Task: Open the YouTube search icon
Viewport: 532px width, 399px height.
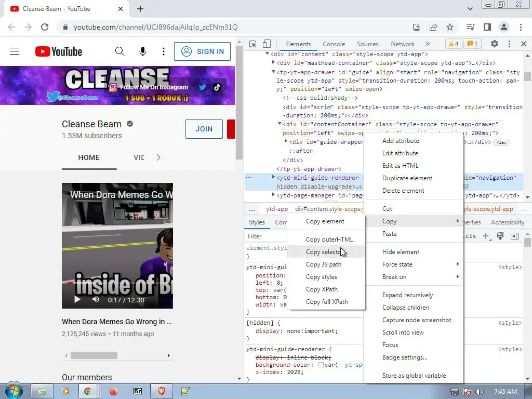Action: (120, 51)
